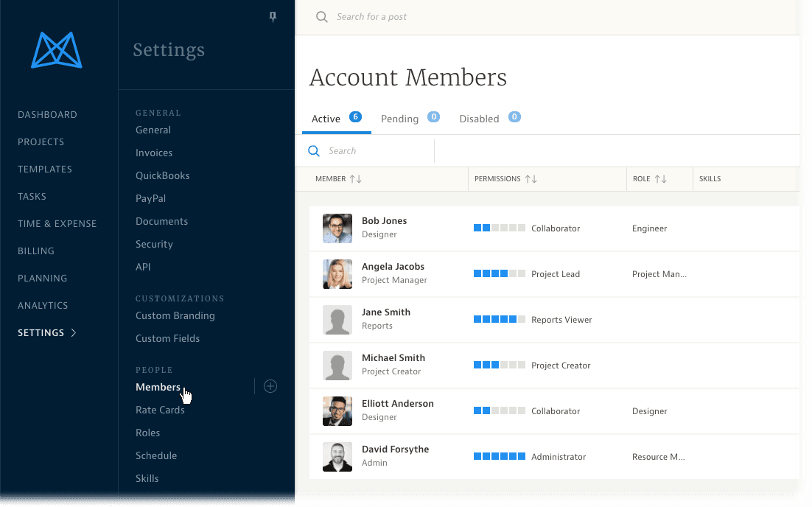Click David Forsythe's avatar picture
The height and width of the screenshot is (507, 812).
337,457
